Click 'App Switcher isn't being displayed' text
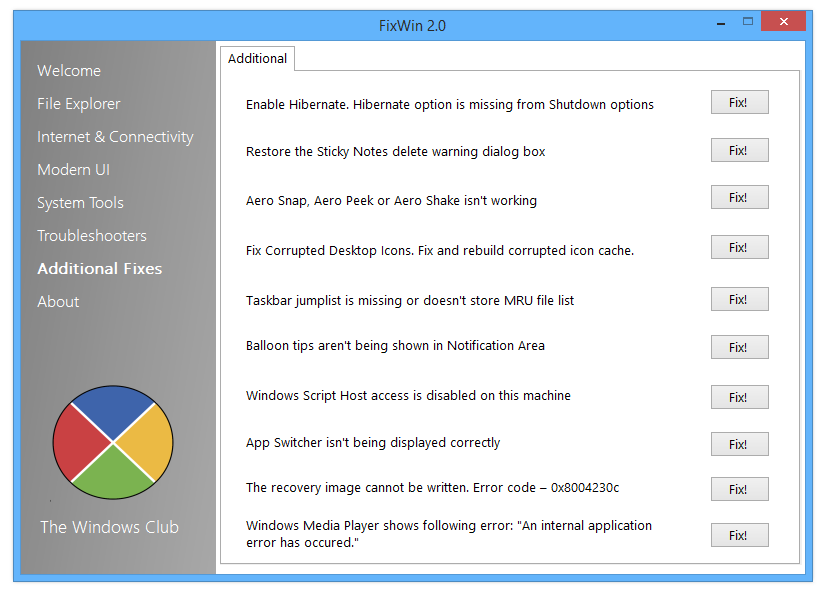The image size is (827, 596). (x=373, y=443)
